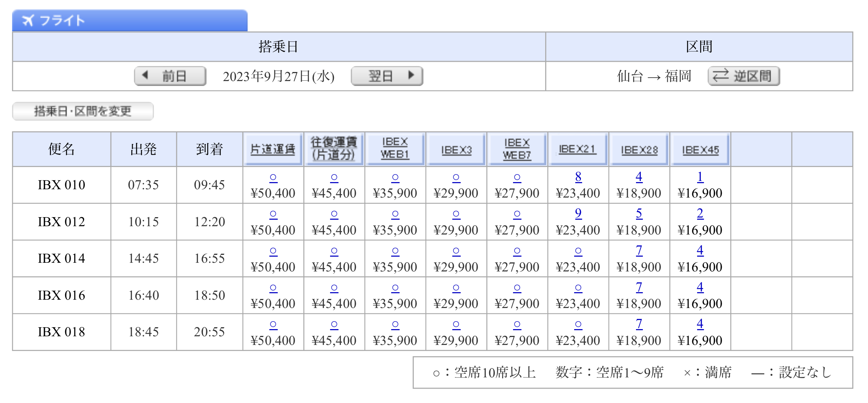Click the 仙台 → 福岡 route text

pos(654,77)
